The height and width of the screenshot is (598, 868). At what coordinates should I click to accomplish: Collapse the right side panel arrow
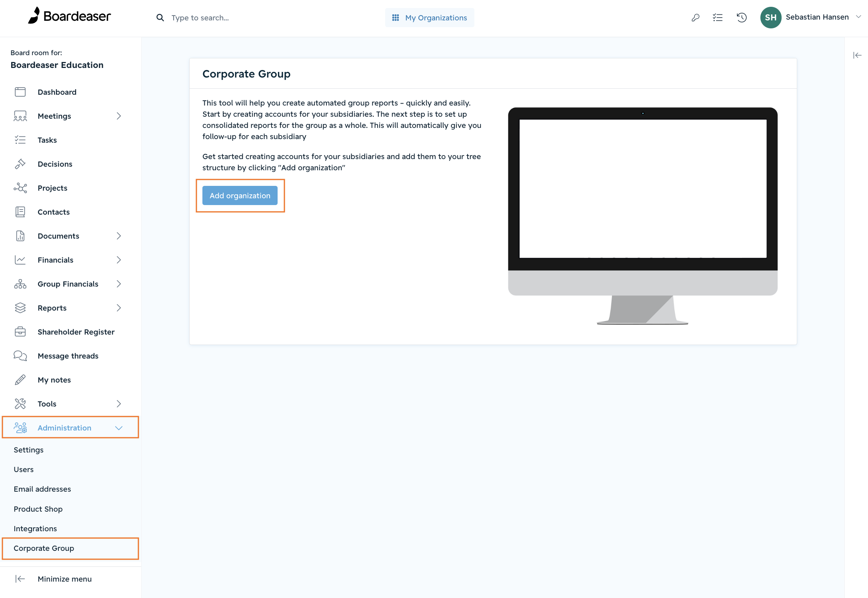coord(857,55)
